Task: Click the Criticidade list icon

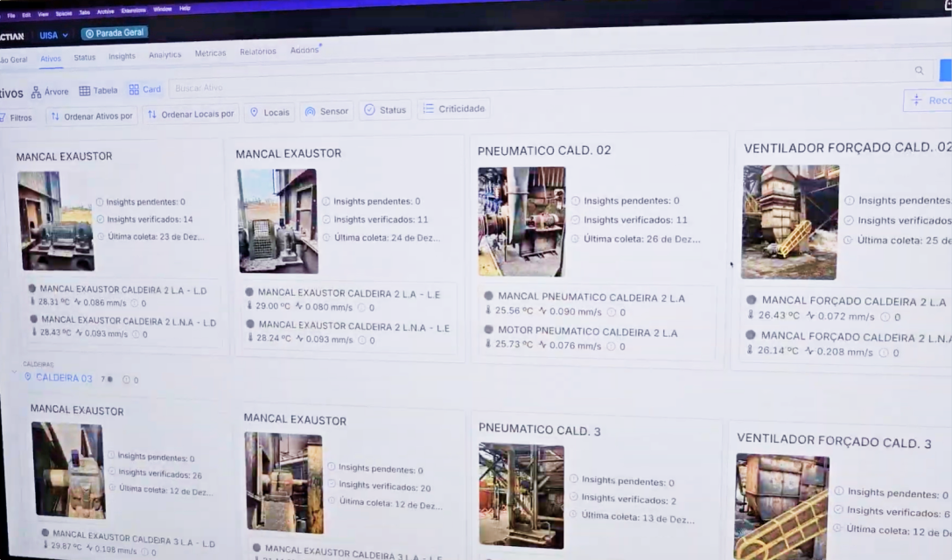Action: (429, 108)
